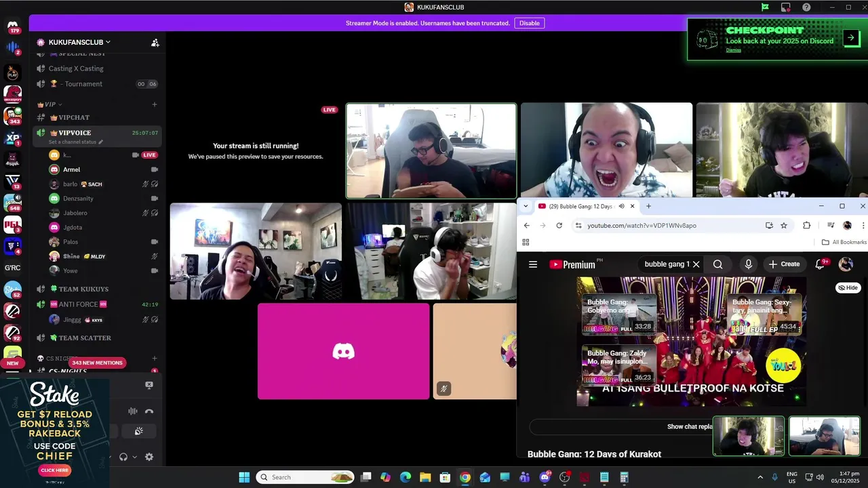Click muted microphone icon on barlo's row
This screenshot has height=488, width=868.
(145, 184)
